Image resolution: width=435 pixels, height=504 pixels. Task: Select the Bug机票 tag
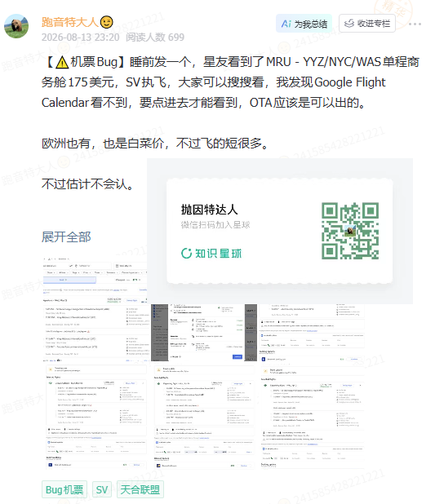pyautogui.click(x=64, y=489)
